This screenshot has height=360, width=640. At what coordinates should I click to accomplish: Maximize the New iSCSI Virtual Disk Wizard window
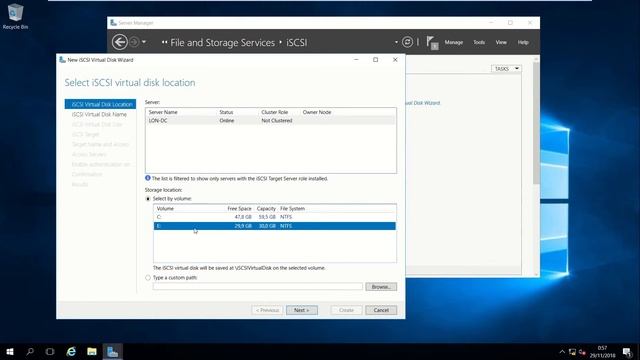[376, 60]
